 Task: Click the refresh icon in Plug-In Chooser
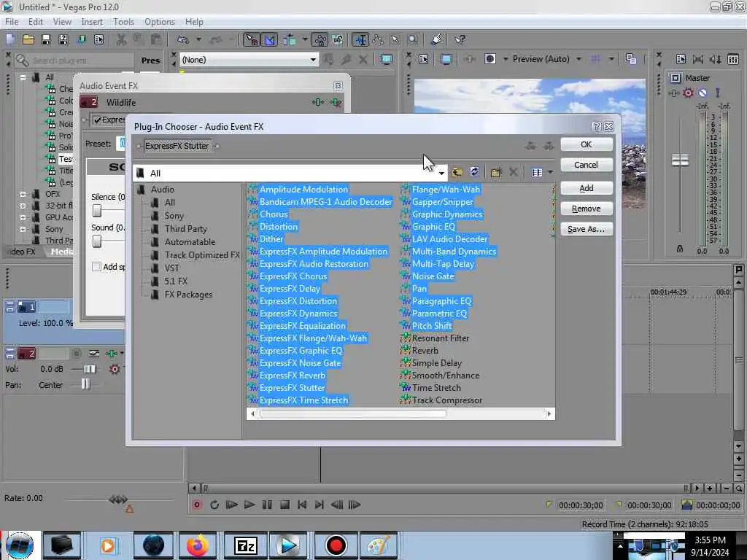tap(474, 172)
